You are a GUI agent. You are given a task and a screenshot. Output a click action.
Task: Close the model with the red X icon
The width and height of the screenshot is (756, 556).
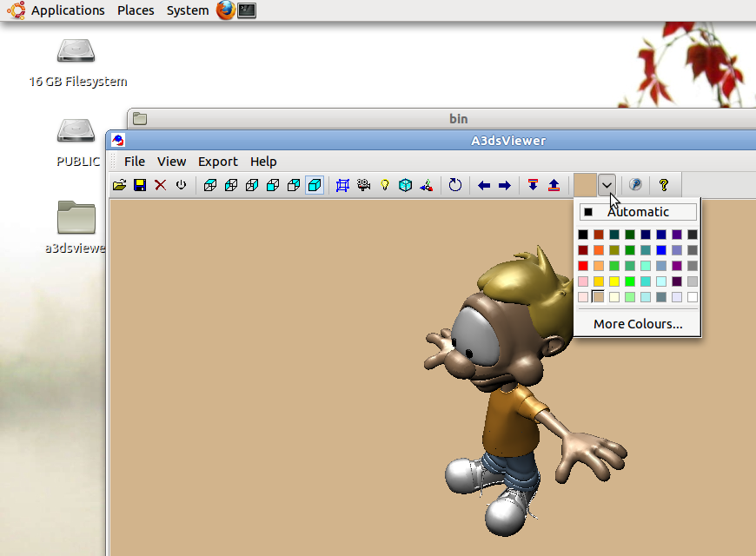click(161, 185)
